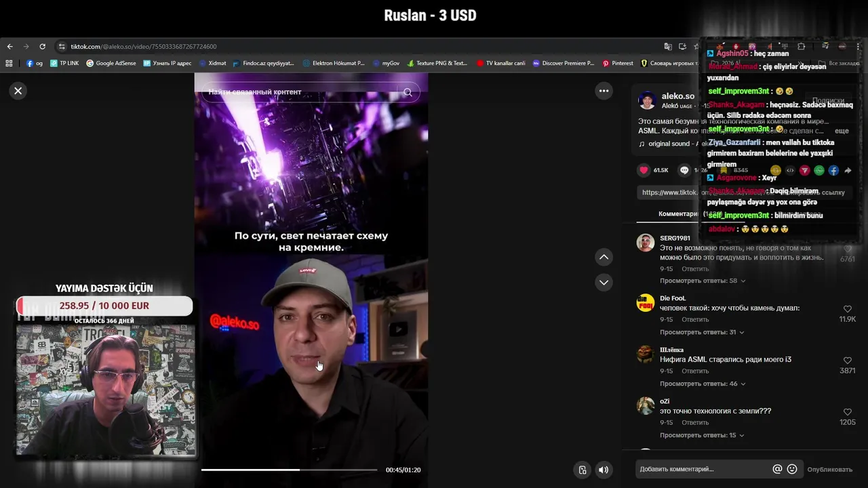Click SERG1981 commenter username
This screenshot has width=868, height=488.
[x=675, y=238]
